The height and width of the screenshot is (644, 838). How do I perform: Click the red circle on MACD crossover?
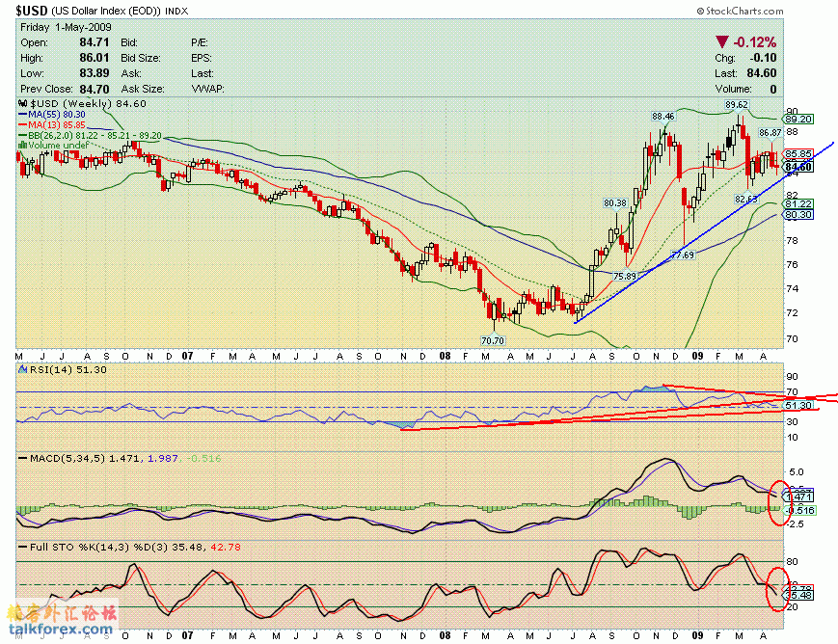tap(776, 502)
